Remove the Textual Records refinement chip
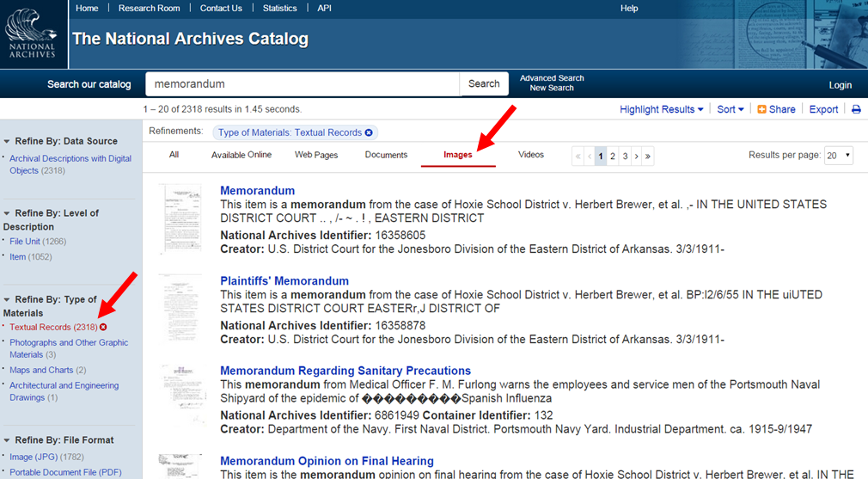The height and width of the screenshot is (479, 868). tap(369, 133)
